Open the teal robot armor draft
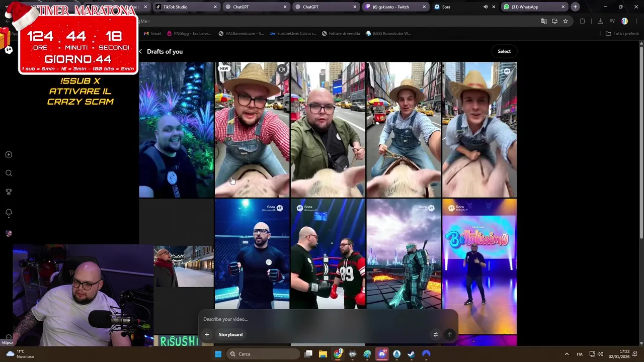Viewport: 644px width, 362px height. tap(404, 254)
